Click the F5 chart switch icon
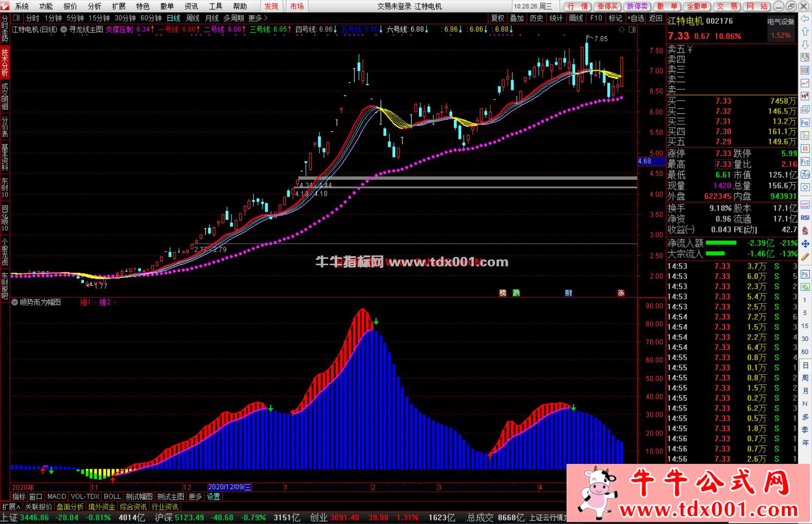 pyautogui.click(x=805, y=274)
